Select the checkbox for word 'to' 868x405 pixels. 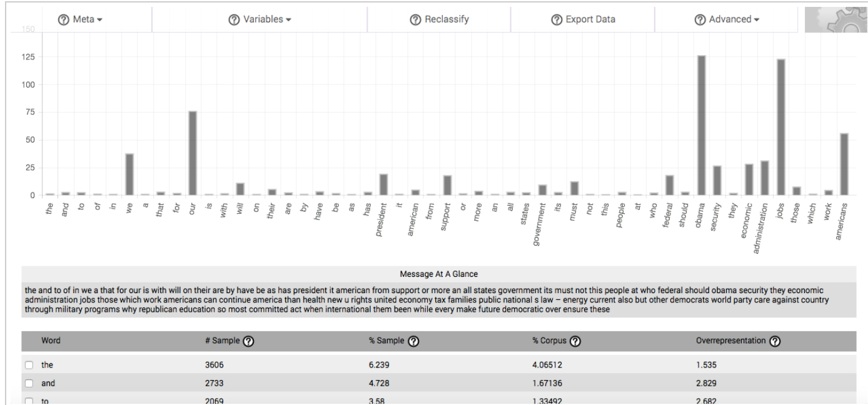(x=29, y=400)
